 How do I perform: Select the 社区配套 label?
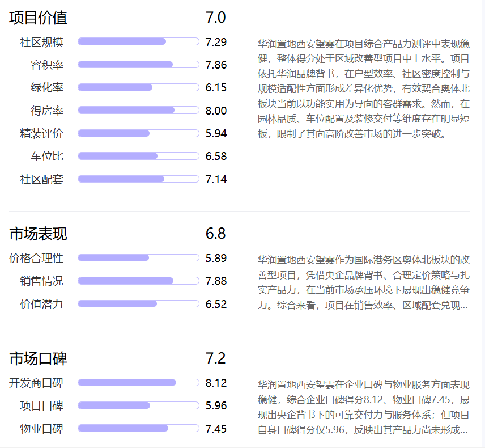pos(42,180)
